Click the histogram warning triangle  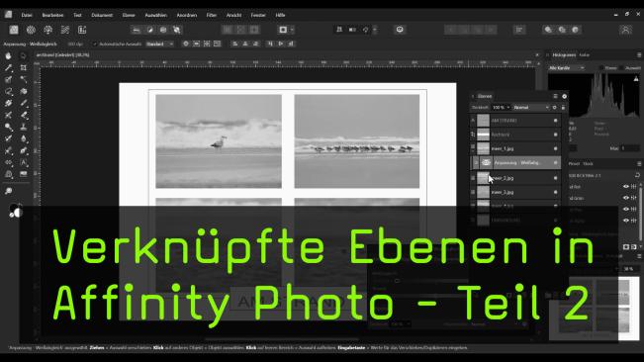[636, 78]
